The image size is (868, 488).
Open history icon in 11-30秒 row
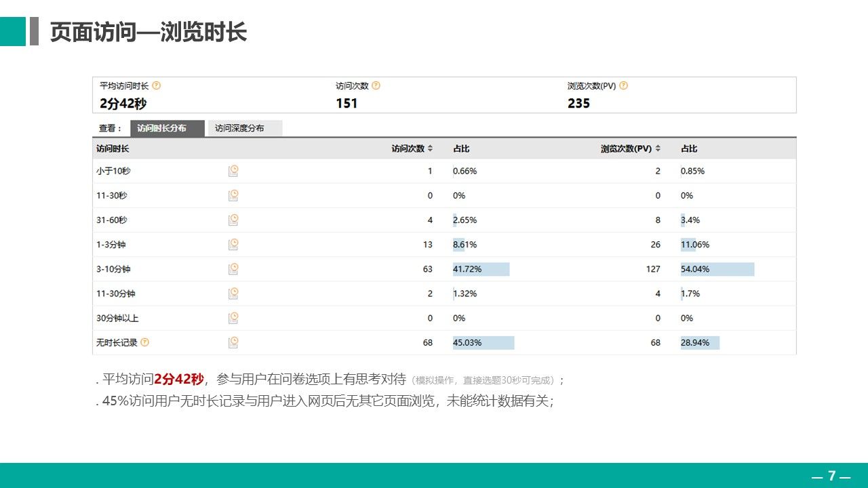[233, 195]
